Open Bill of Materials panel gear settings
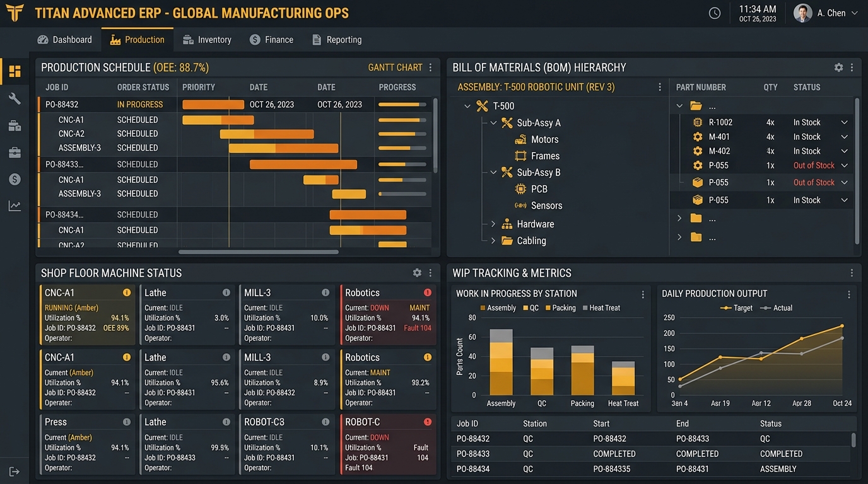This screenshot has width=868, height=484. click(x=838, y=67)
